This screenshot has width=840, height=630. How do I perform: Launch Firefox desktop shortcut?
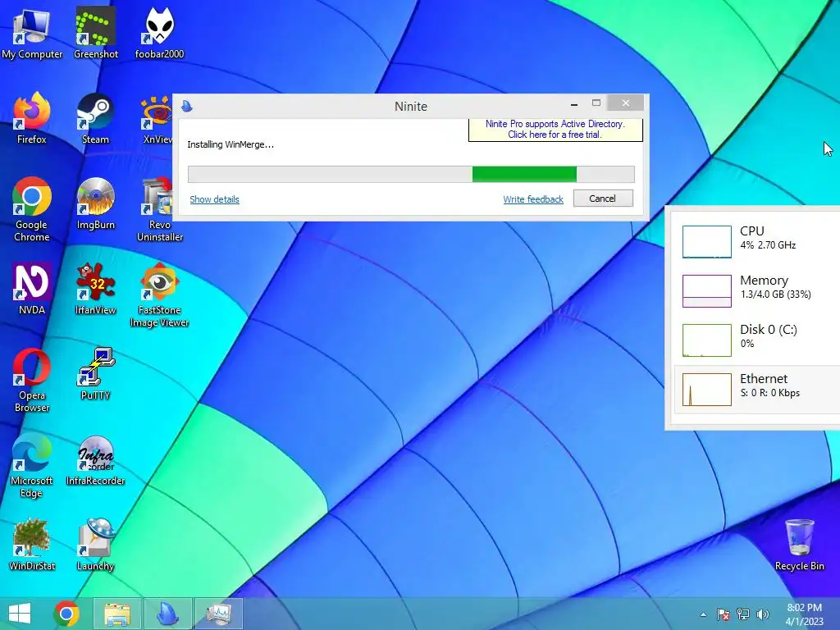32,118
